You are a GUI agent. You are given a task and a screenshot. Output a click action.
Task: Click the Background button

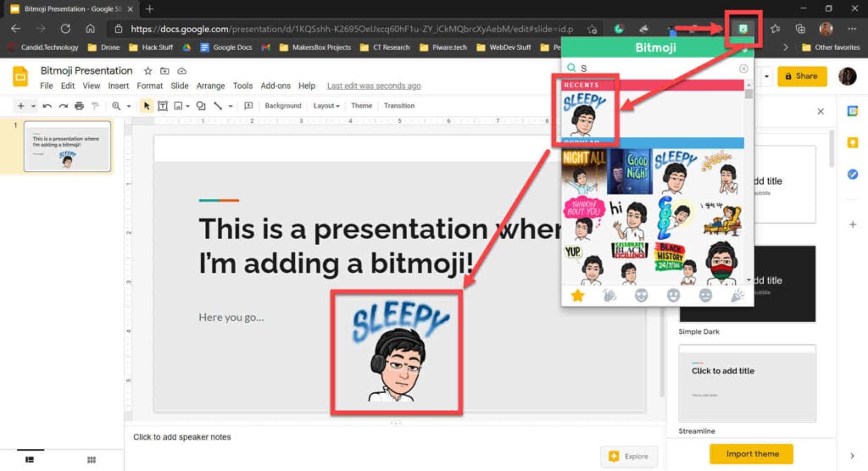tap(283, 106)
